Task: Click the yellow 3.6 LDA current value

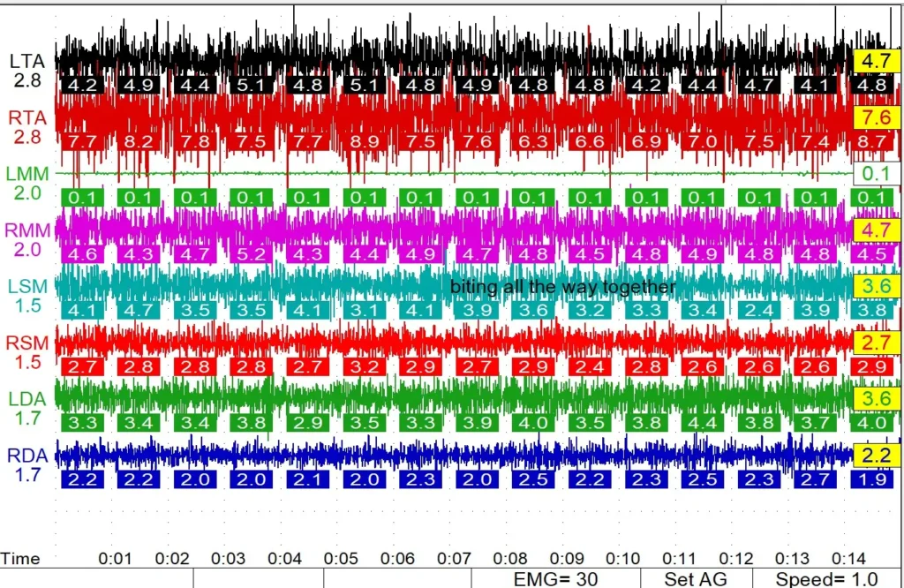Action: pos(877,398)
